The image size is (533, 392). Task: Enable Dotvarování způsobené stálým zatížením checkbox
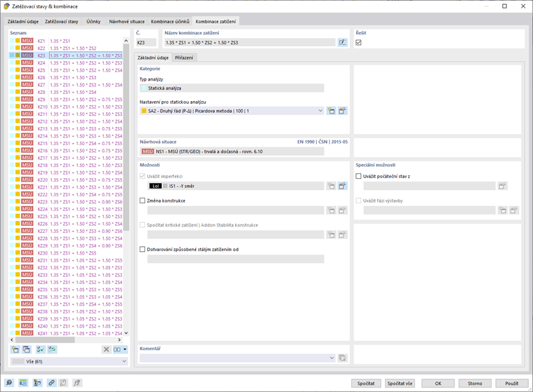point(142,249)
